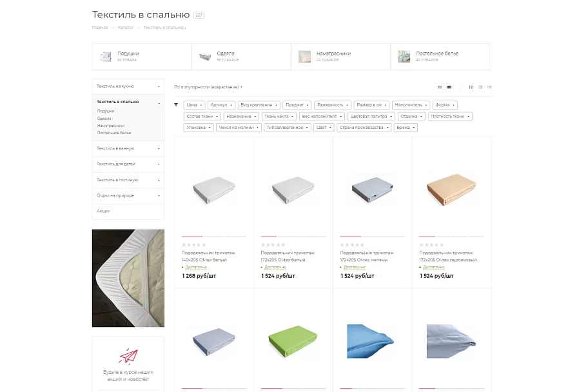588x392 pixels.
Task: Open the Ткань чехла filter
Action: 279,116
